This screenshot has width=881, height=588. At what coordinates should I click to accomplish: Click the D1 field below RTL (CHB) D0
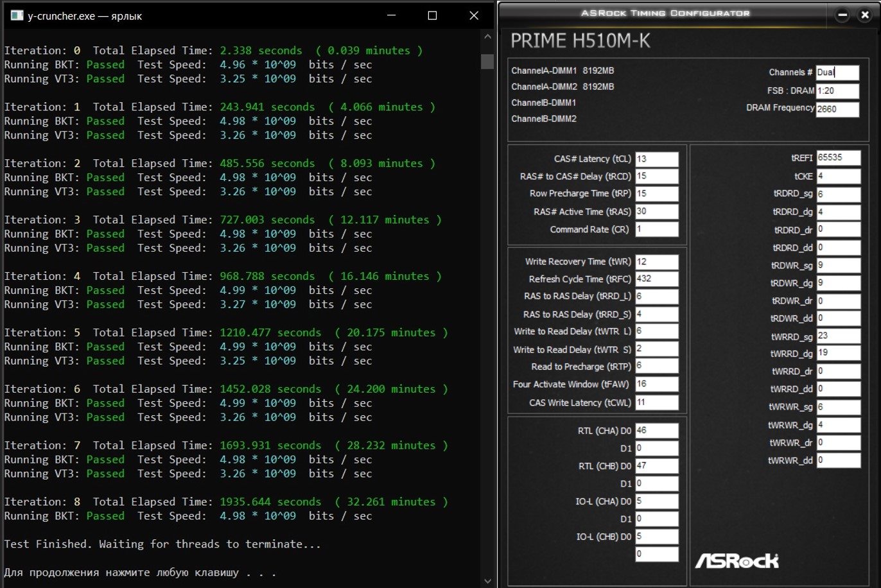point(657,483)
